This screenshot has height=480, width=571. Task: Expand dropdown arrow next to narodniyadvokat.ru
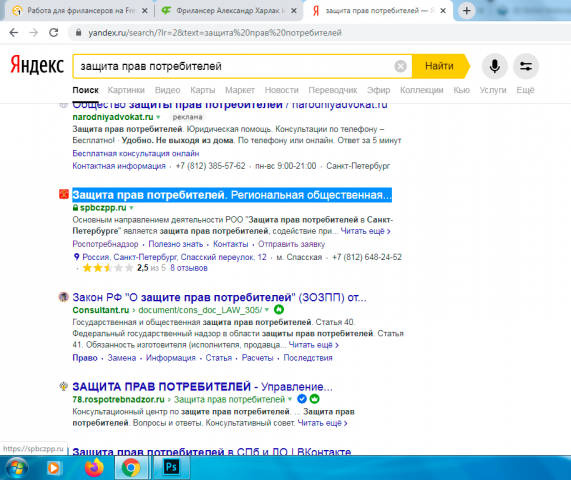[158, 117]
